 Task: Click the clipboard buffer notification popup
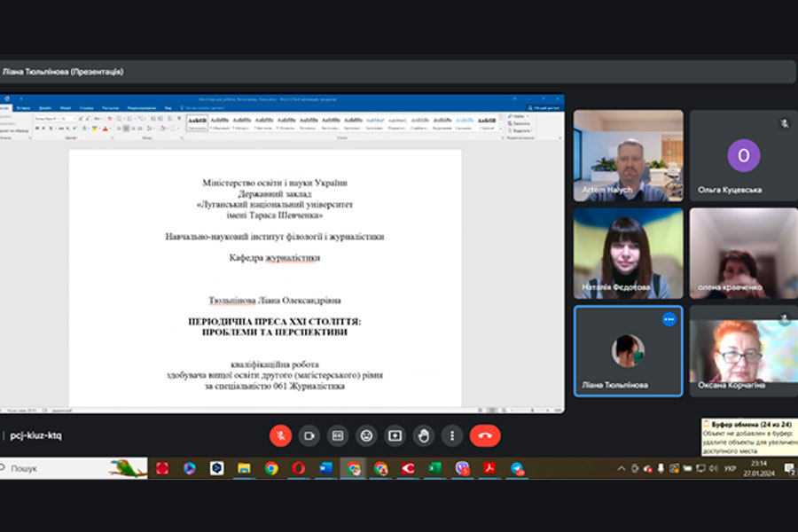(x=749, y=437)
